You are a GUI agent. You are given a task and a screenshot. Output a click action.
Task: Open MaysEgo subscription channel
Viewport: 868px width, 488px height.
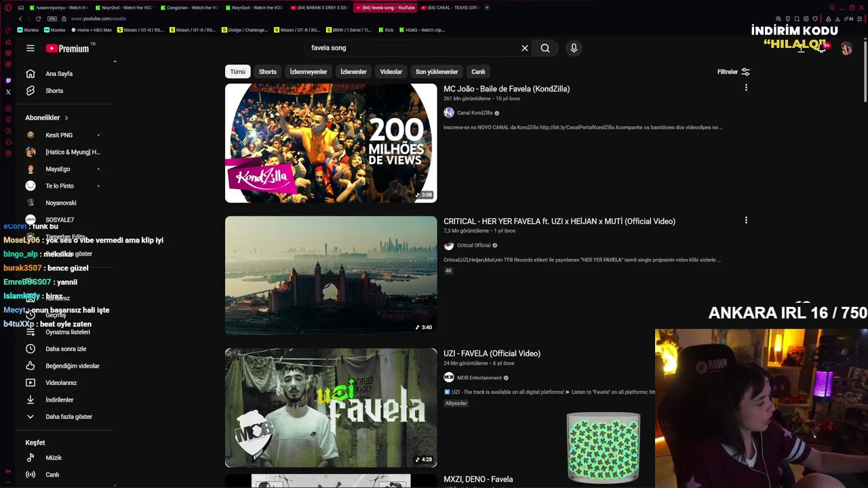click(58, 169)
